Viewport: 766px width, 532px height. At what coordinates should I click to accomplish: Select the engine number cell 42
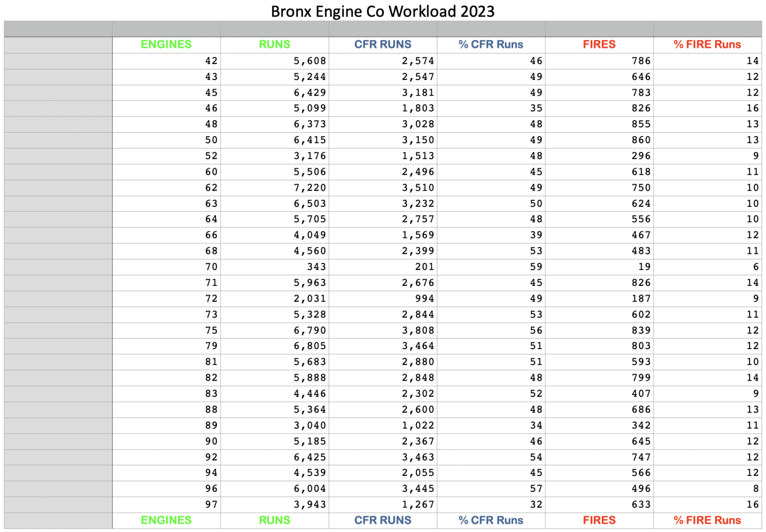pyautogui.click(x=211, y=61)
